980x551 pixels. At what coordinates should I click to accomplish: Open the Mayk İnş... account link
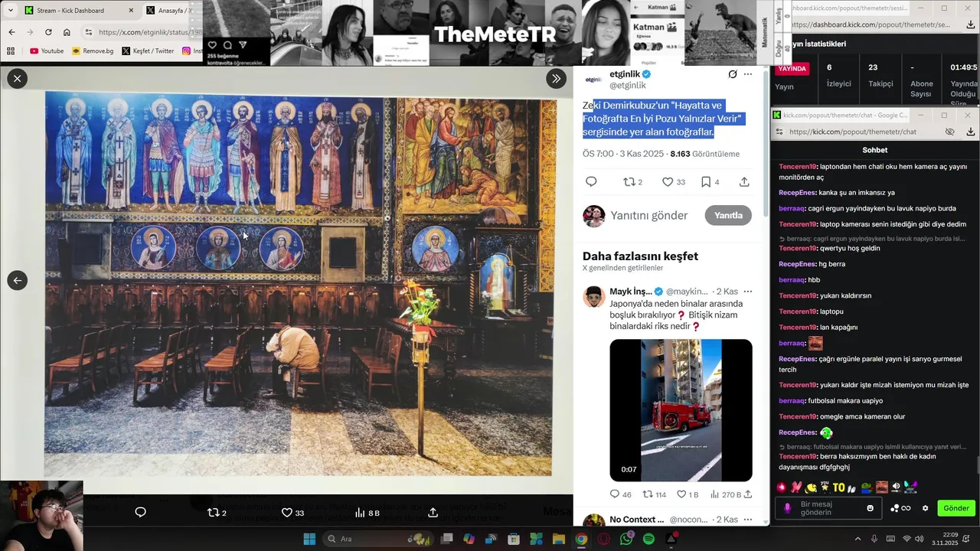point(631,292)
